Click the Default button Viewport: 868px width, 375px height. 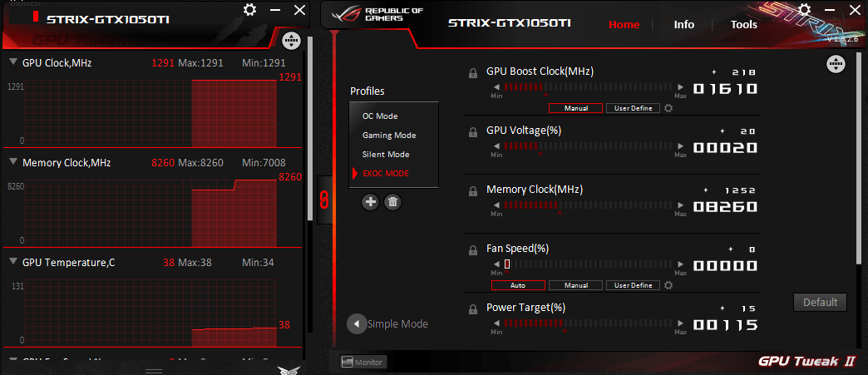(x=820, y=302)
